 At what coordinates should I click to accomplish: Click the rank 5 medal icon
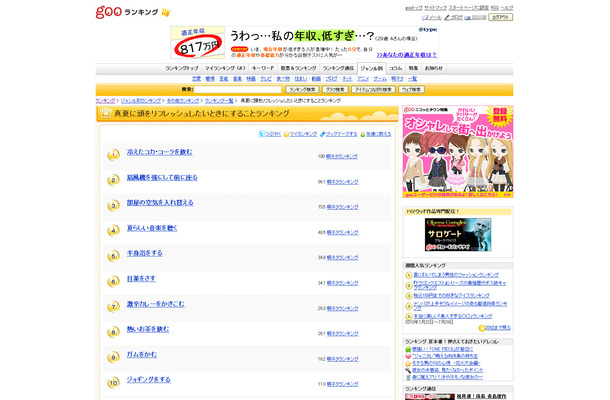113,256
